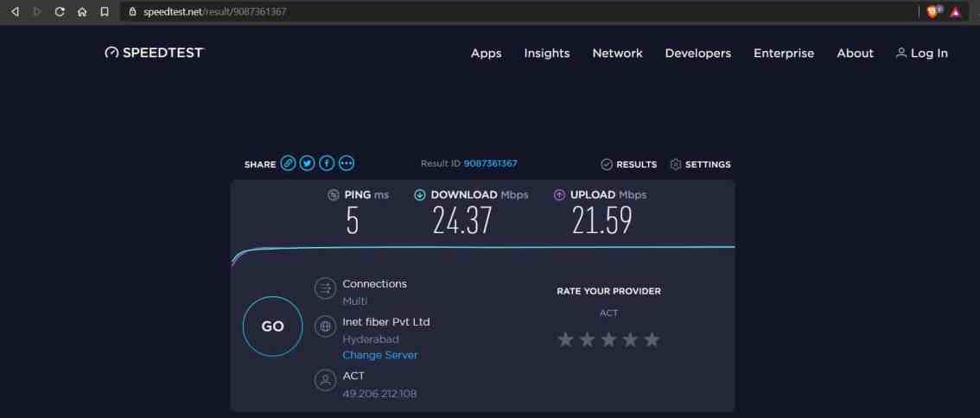Screen dimensions: 980x418
Task: Rate provider ACT five stars
Action: tap(652, 339)
